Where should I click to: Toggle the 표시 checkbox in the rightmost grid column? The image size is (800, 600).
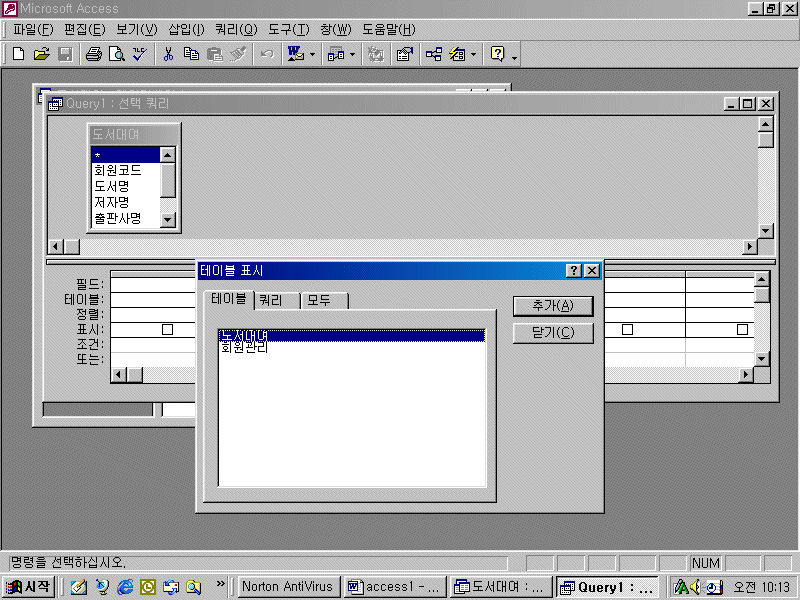[x=742, y=329]
